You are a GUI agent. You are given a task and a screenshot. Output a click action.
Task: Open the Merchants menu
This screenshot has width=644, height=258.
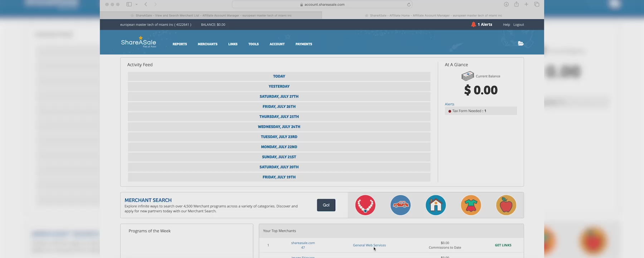pos(208,44)
